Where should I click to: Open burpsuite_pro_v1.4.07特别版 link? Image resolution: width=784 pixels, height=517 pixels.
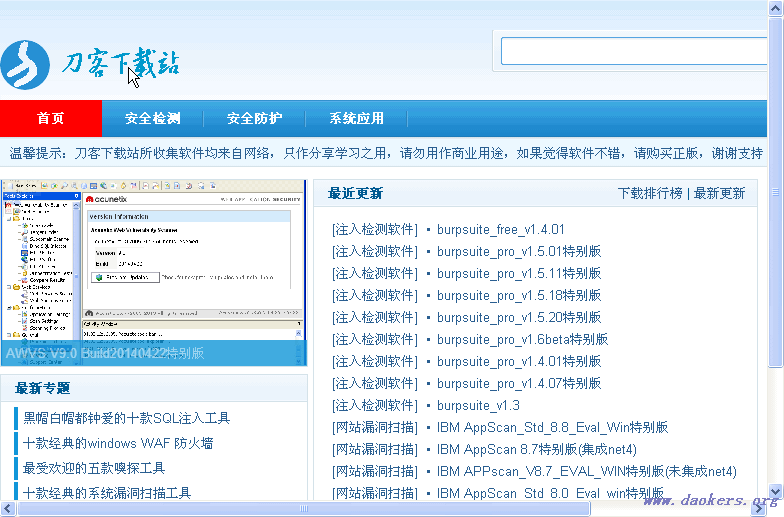pyautogui.click(x=519, y=384)
